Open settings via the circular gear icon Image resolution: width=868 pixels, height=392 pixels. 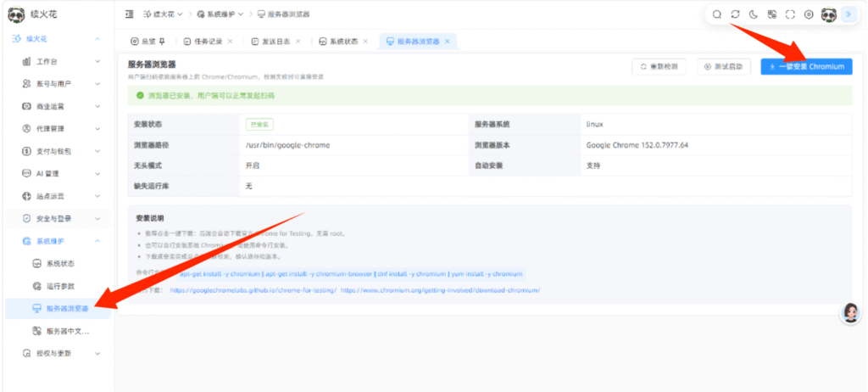point(808,15)
